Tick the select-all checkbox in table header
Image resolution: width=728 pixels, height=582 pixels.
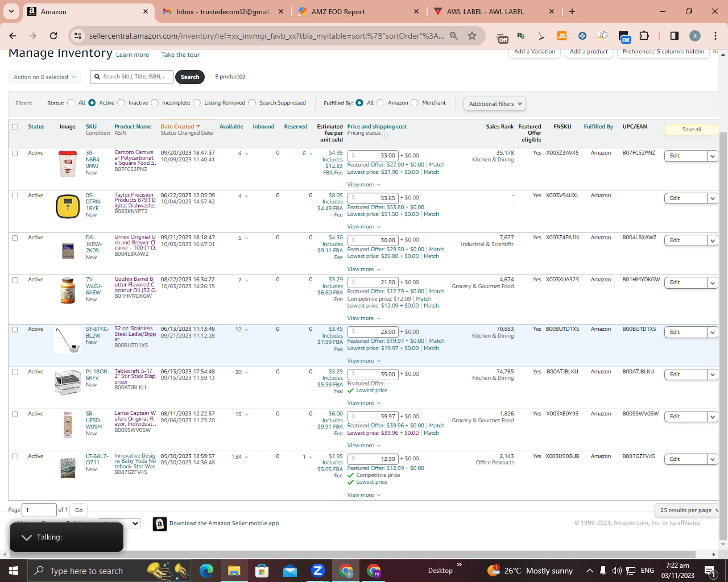click(15, 127)
